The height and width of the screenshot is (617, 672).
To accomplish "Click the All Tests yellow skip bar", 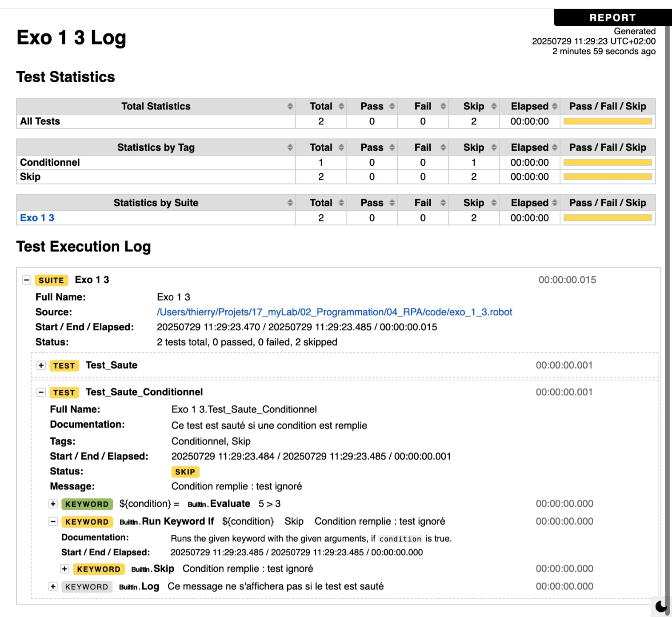I will click(608, 121).
